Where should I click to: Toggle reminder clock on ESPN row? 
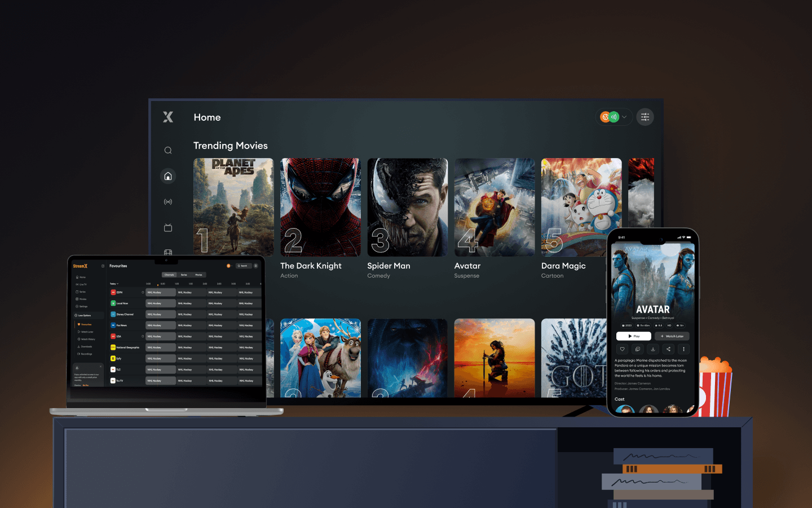[143, 292]
